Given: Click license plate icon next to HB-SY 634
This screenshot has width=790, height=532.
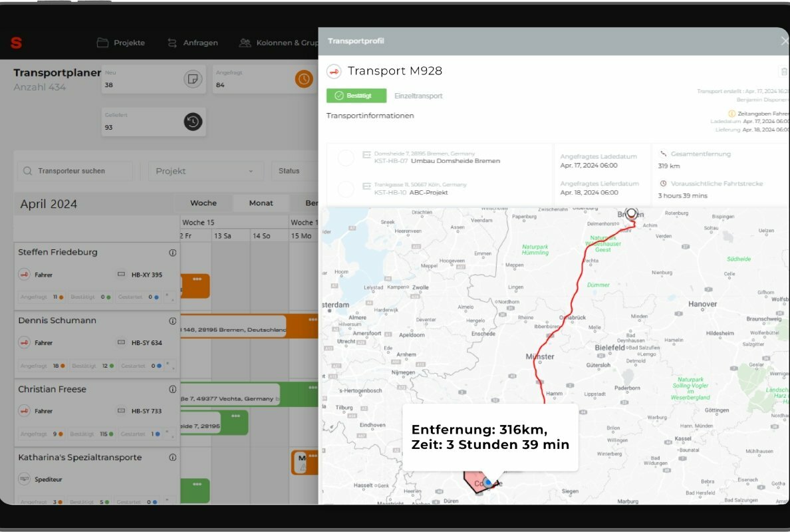Looking at the screenshot, I should click(121, 342).
